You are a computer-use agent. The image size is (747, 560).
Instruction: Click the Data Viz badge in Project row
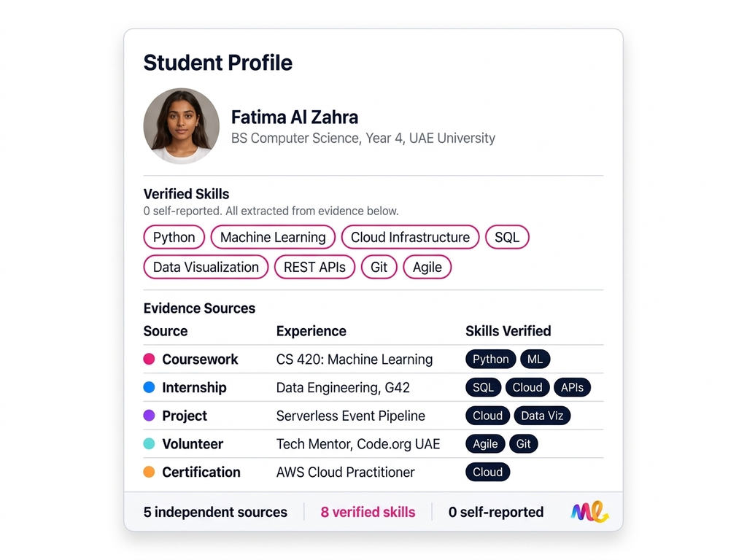pos(542,416)
